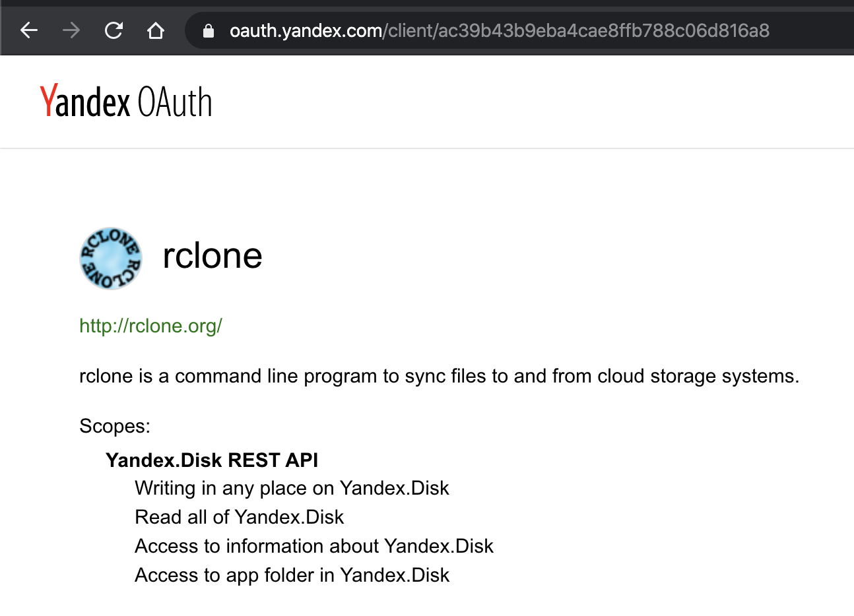Click the rclone description sentence text

click(439, 376)
